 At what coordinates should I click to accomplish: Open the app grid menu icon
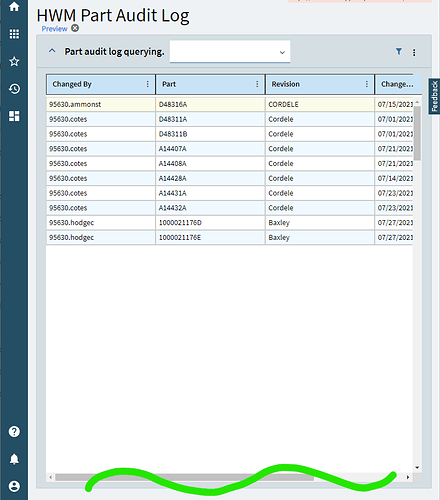(14, 34)
